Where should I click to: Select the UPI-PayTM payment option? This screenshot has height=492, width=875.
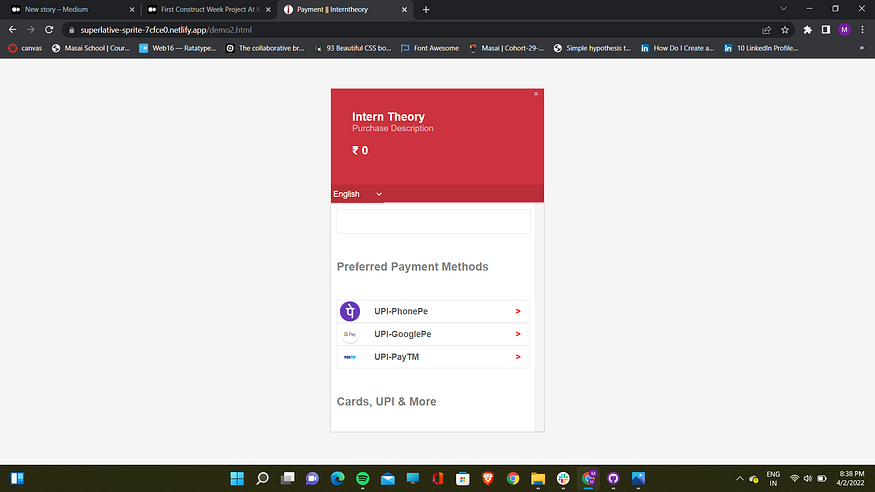point(433,357)
